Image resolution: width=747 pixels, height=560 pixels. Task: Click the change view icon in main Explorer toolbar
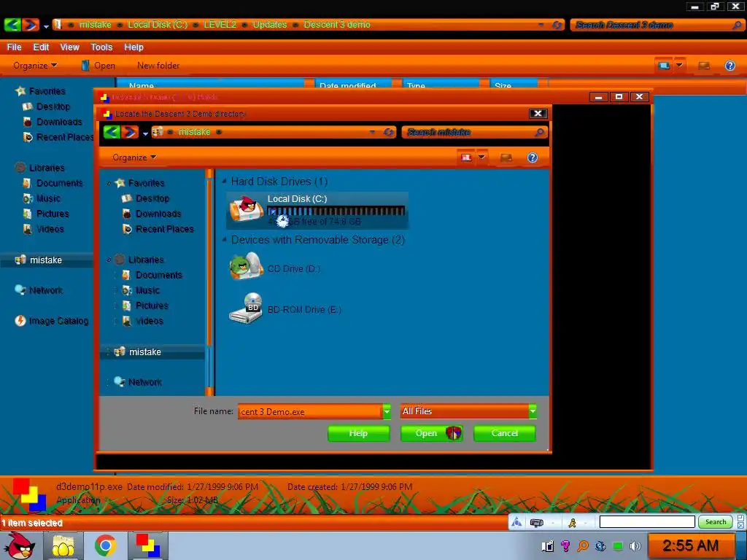pyautogui.click(x=663, y=66)
